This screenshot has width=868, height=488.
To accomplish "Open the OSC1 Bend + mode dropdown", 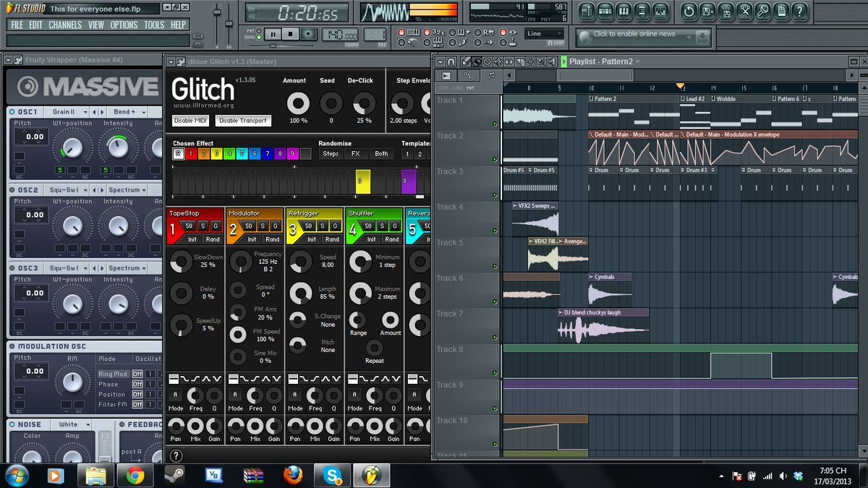I will pyautogui.click(x=129, y=112).
